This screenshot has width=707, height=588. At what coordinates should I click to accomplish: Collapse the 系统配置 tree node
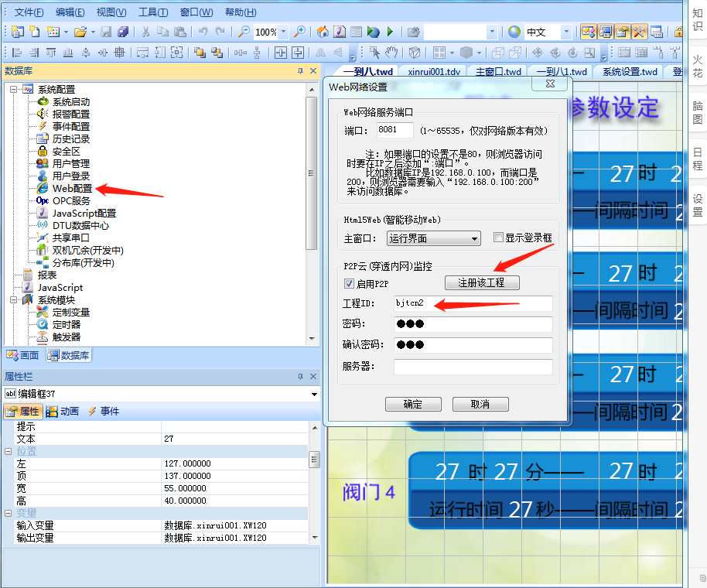point(13,89)
